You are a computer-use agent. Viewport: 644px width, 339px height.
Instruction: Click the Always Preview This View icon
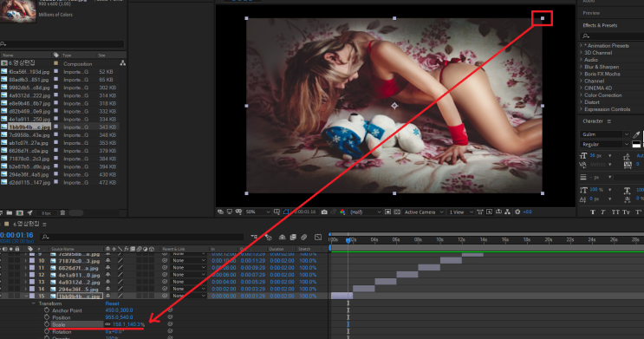coord(220,212)
